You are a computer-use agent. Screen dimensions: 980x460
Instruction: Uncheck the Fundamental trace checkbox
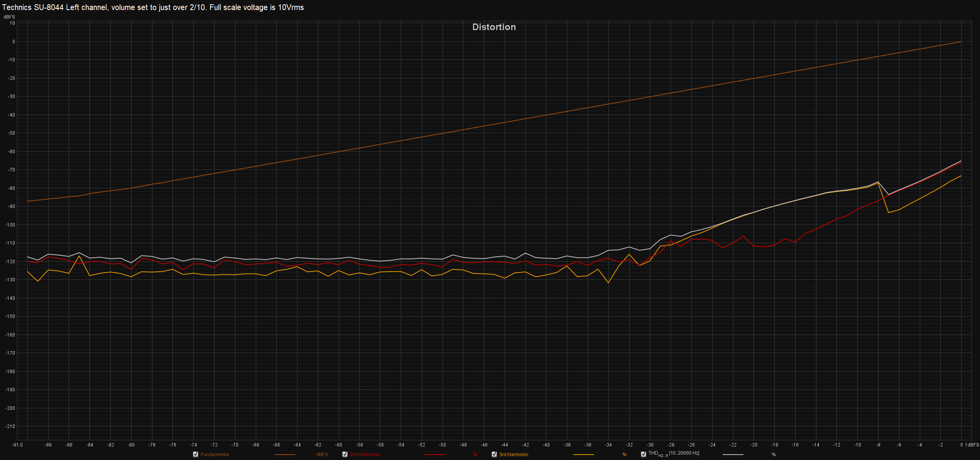196,454
